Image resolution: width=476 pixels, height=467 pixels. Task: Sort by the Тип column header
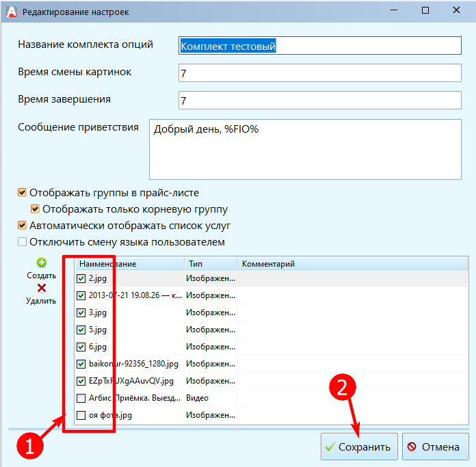(211, 264)
